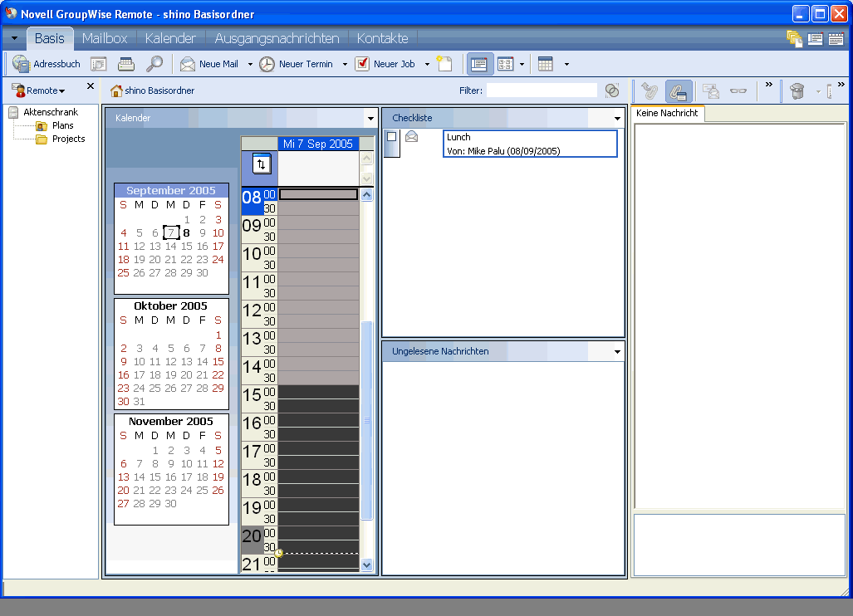
Task: Toggle the highlighted paperclip attachment view
Action: point(679,90)
